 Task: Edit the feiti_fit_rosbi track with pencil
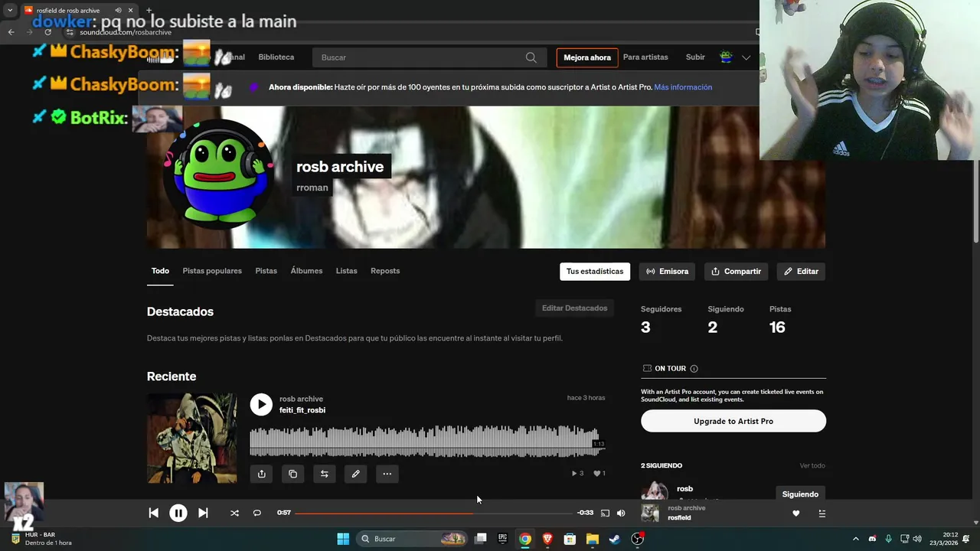(356, 474)
